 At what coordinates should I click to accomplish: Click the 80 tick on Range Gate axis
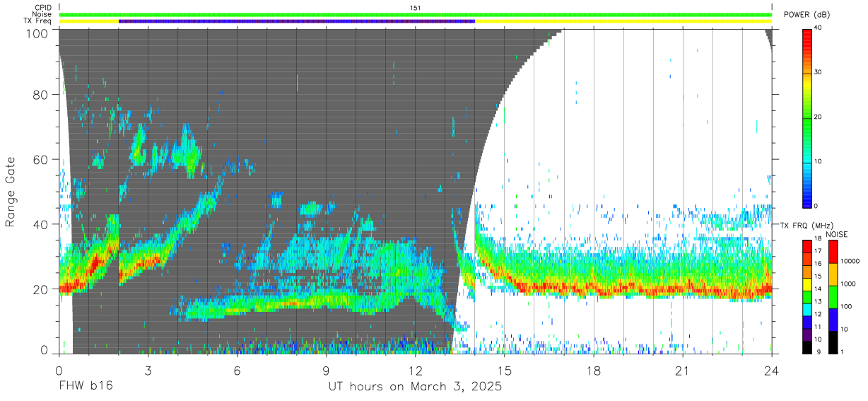click(40, 95)
